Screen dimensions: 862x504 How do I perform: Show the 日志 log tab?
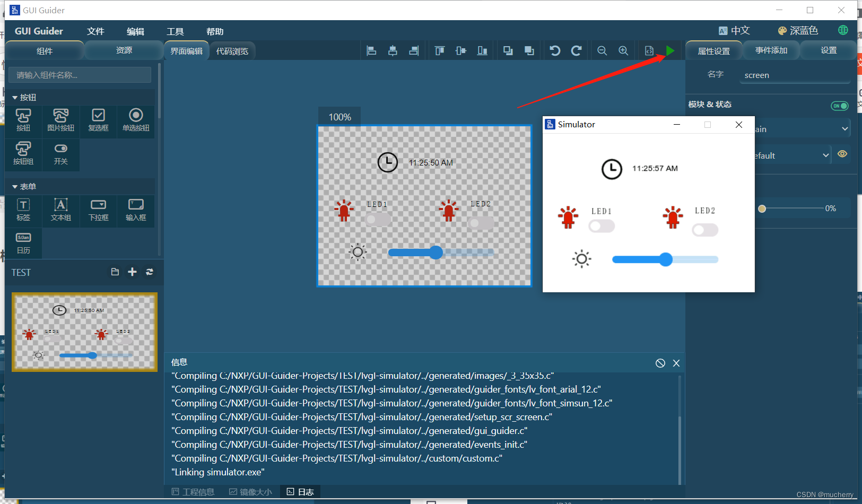[x=300, y=492]
